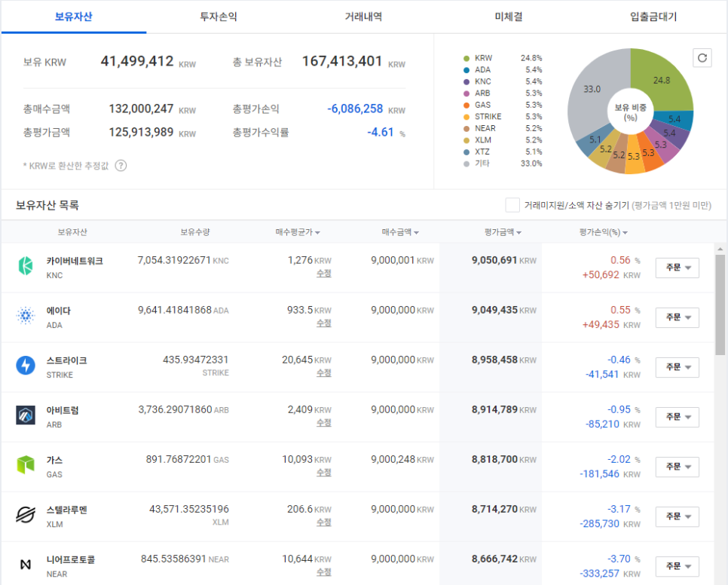
Task: Click 수정 link for ADA average price
Action: coord(323,323)
